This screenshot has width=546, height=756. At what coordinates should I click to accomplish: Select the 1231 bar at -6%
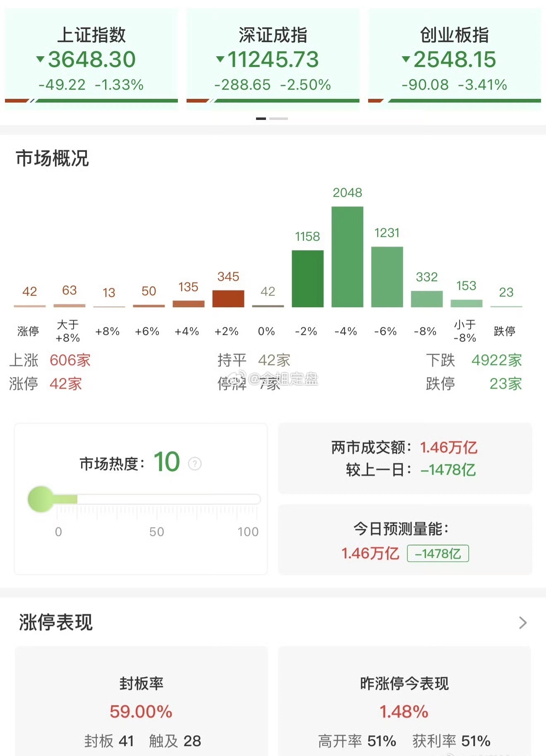point(387,277)
